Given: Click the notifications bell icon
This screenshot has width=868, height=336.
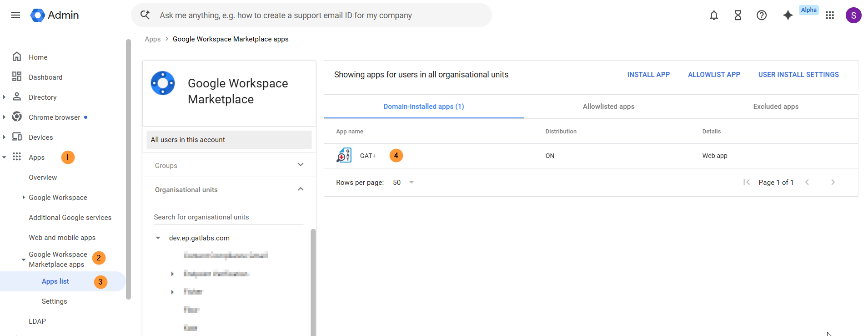Looking at the screenshot, I should pyautogui.click(x=714, y=15).
